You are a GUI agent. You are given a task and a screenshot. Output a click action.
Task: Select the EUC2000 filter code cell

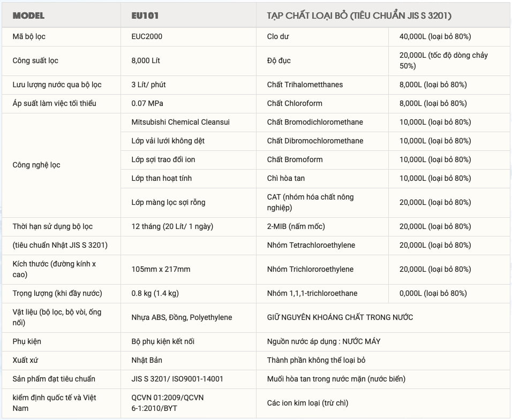click(147, 36)
